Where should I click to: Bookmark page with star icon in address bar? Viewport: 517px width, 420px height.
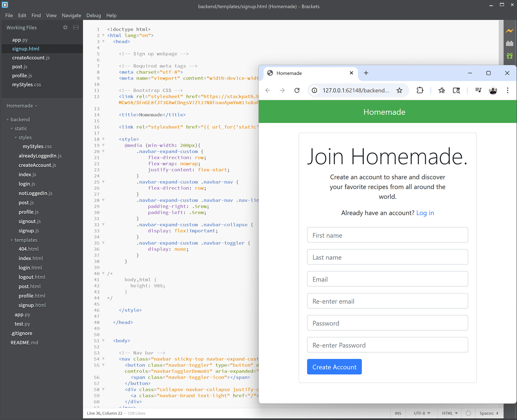coord(399,90)
